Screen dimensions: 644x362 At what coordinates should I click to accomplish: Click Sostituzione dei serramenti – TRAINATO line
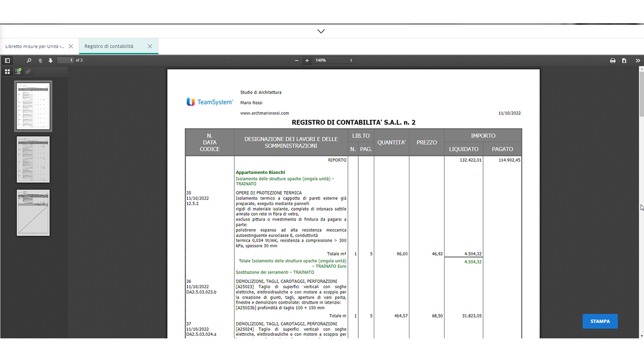[x=275, y=273]
